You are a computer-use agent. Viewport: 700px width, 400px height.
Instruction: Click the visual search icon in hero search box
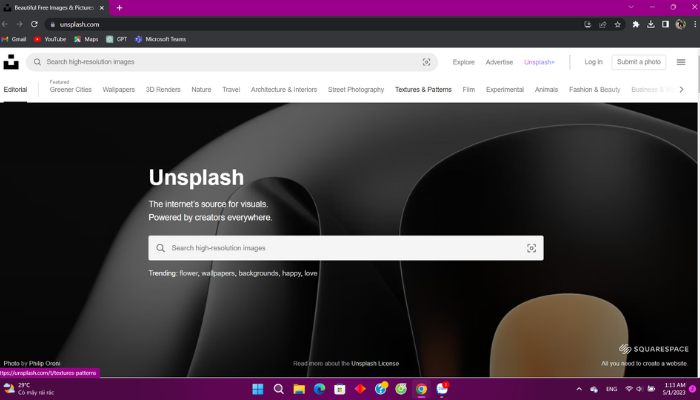point(531,248)
